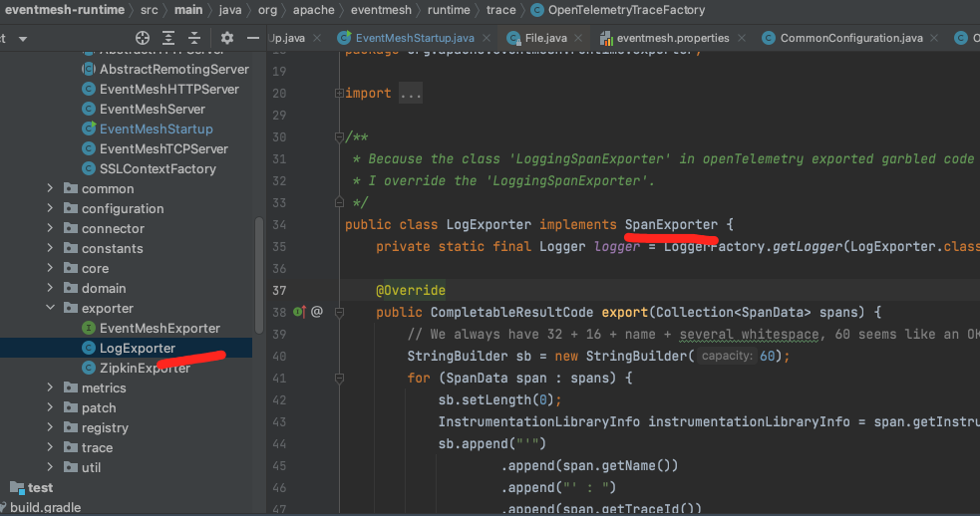The width and height of the screenshot is (980, 516).
Task: Switch to eventmesh.properties tab
Action: coord(673,38)
